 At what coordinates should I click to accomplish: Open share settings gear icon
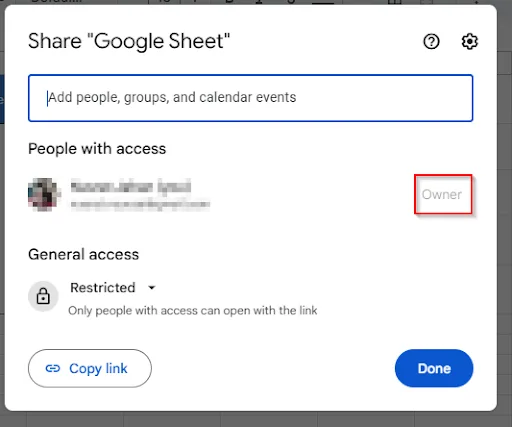(469, 42)
